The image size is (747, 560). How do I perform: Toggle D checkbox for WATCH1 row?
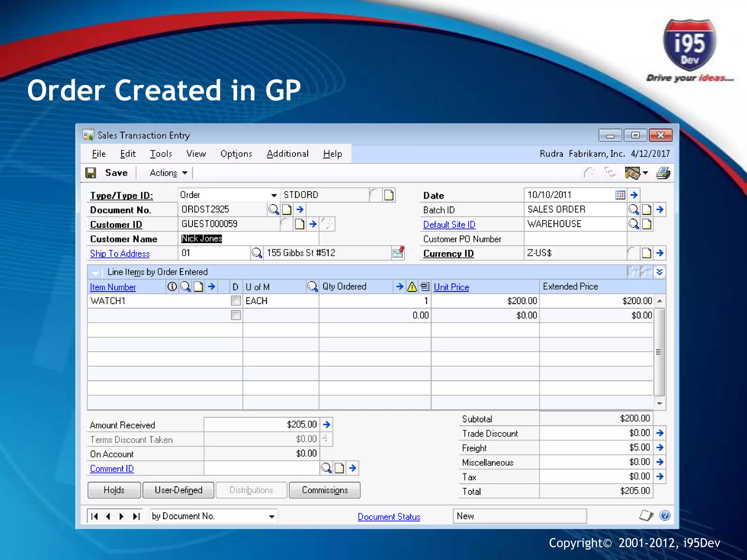(x=236, y=301)
